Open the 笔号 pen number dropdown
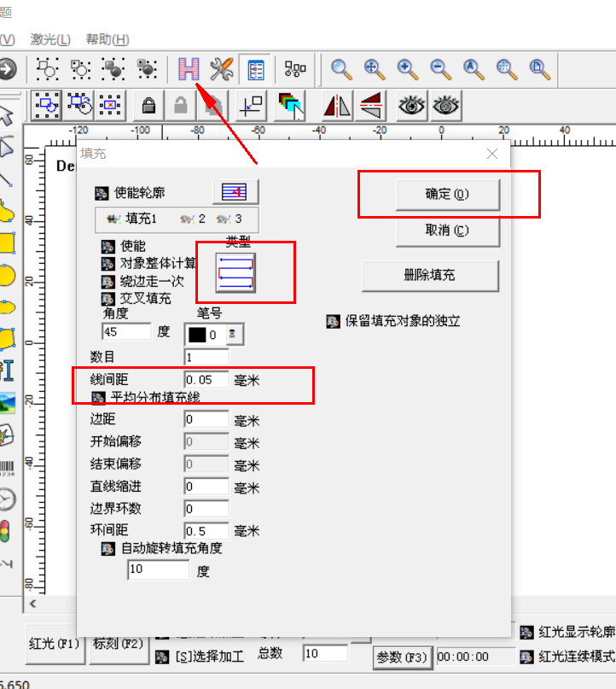The image size is (616, 689). pyautogui.click(x=233, y=335)
